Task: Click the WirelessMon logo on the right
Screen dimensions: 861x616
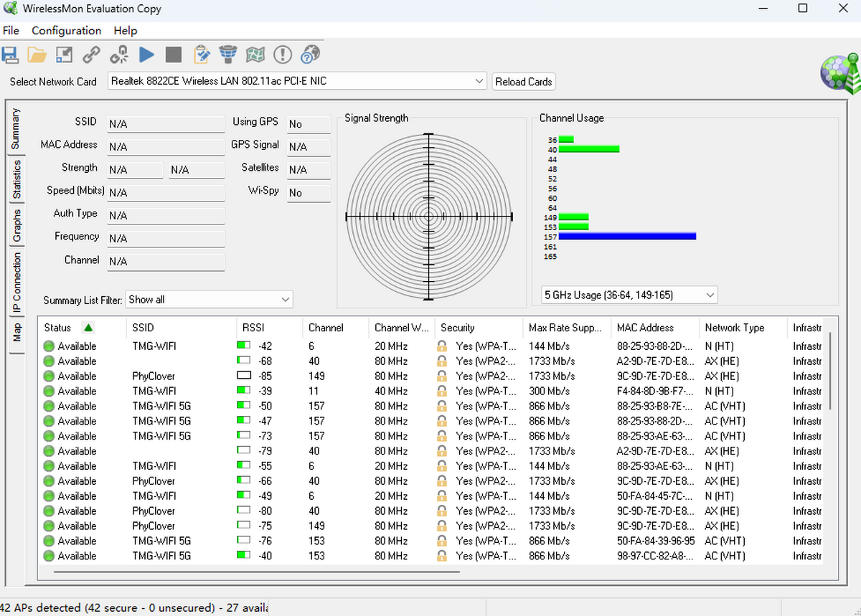Action: coord(840,75)
